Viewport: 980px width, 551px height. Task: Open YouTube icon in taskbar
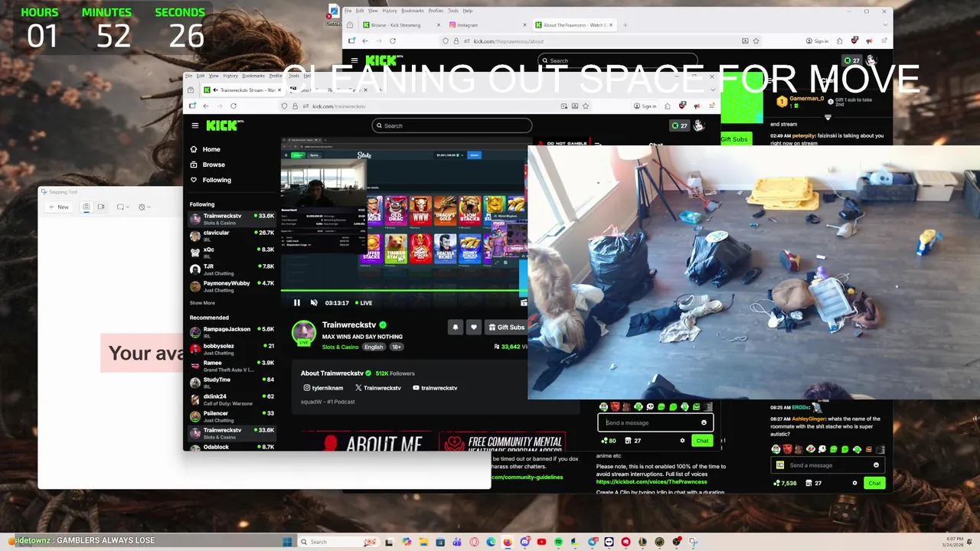coord(541,542)
